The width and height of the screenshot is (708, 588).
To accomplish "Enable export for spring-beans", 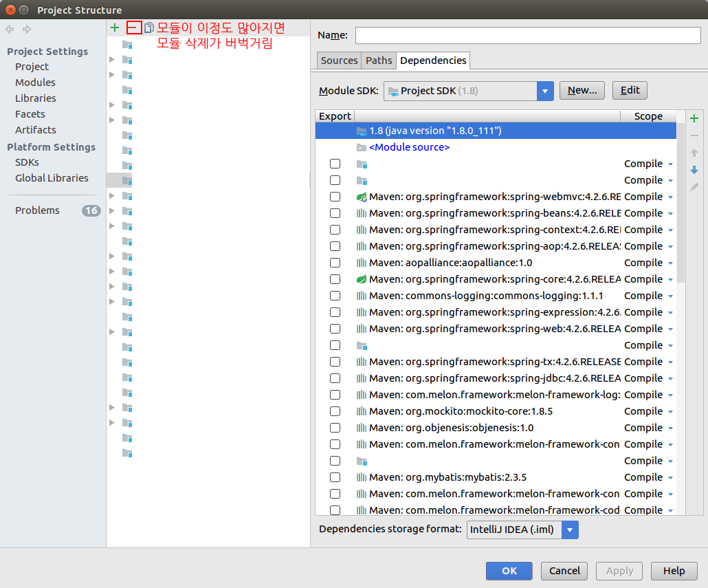I will point(335,213).
